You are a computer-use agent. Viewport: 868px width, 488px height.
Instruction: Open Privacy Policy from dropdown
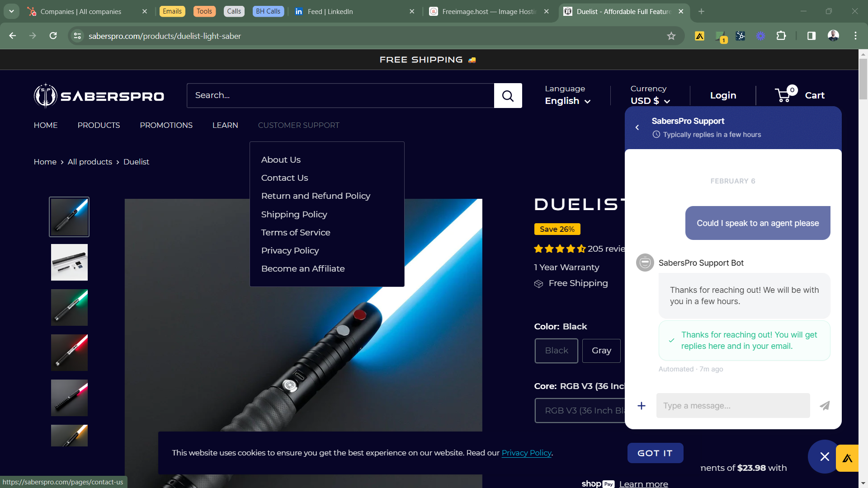(x=290, y=251)
